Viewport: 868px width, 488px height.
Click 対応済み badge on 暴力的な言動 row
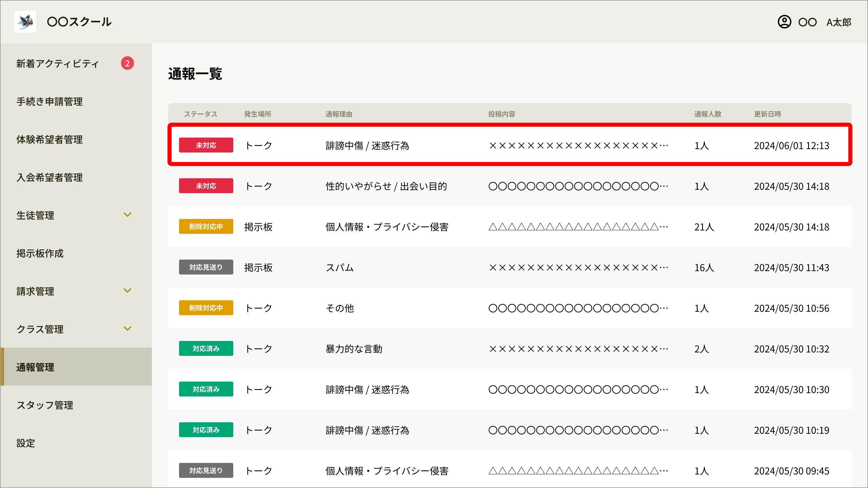(206, 348)
